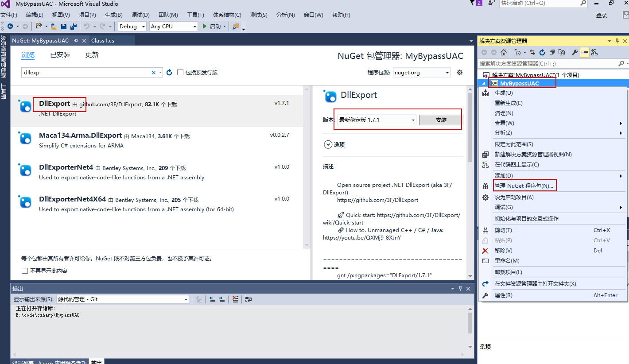629x364 pixels.
Task: Close the NuGet: MyBypassUAC tab
Action: tap(84, 41)
